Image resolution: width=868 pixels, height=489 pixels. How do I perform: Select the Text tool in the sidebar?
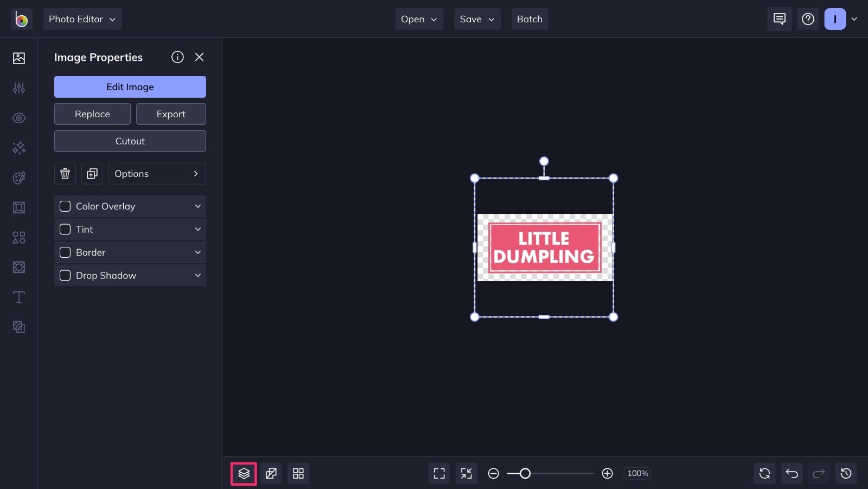coord(18,297)
